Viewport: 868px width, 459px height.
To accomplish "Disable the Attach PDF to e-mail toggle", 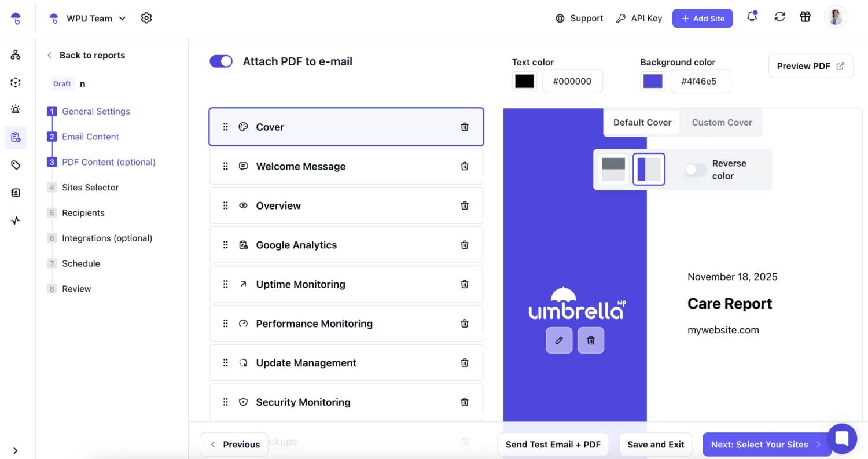I will (x=221, y=61).
